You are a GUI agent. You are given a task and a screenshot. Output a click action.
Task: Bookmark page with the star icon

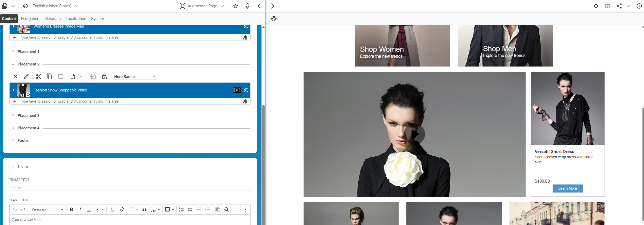(236, 6)
